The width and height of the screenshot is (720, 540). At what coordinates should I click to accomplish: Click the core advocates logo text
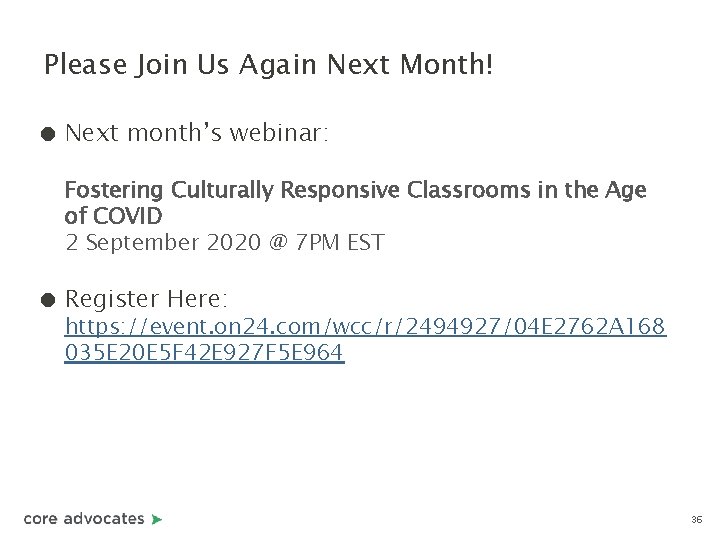pyautogui.click(x=84, y=518)
